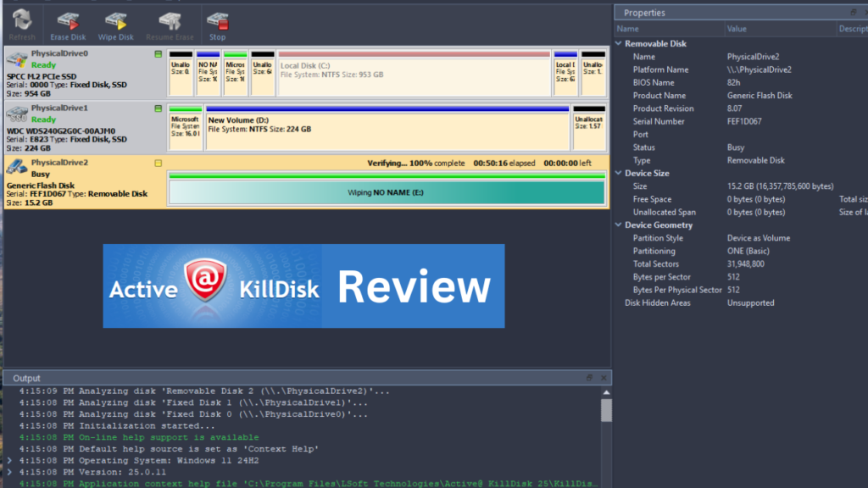Viewport: 868px width, 488px height.
Task: Toggle the PhysicalDrive2 selection checkbox
Action: [x=159, y=164]
